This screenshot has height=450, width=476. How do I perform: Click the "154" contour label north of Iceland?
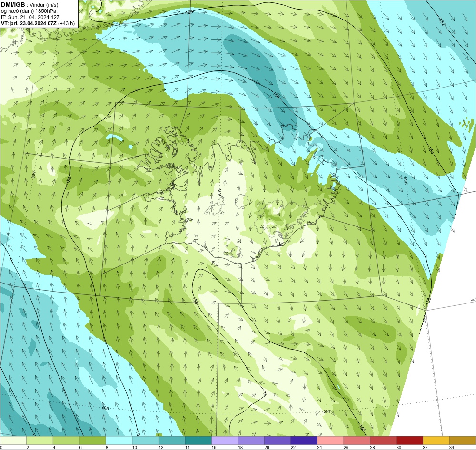click(x=189, y=12)
